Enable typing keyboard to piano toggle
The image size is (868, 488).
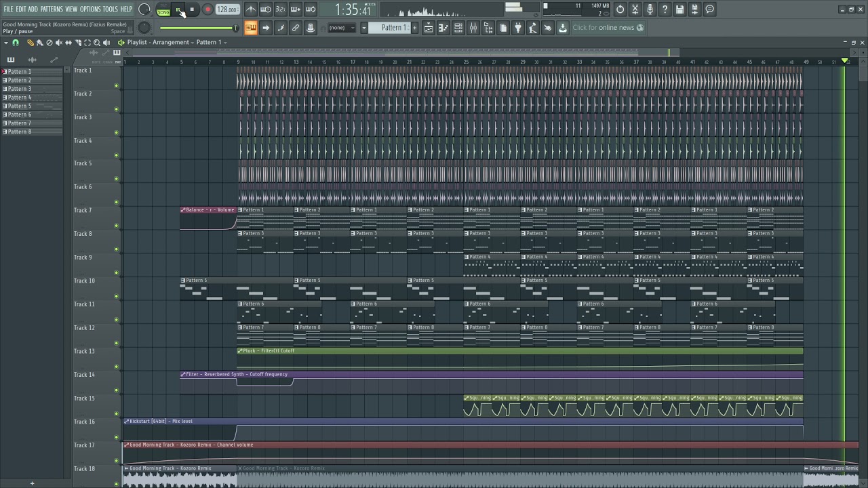(251, 28)
